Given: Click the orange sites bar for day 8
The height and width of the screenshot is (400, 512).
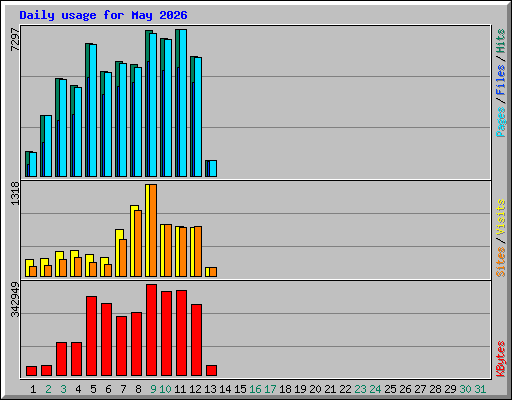Looking at the screenshot, I should coord(138,243).
